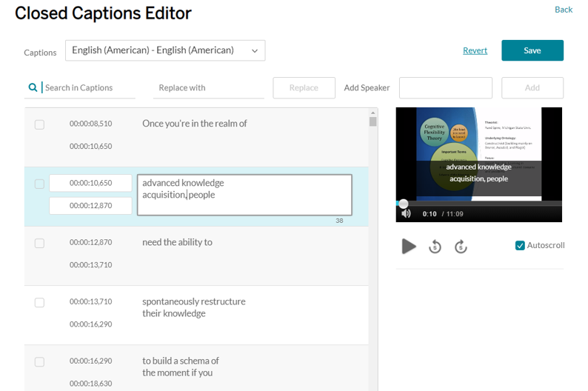588x391 pixels.
Task: Open the Captions language dropdown
Action: 165,50
